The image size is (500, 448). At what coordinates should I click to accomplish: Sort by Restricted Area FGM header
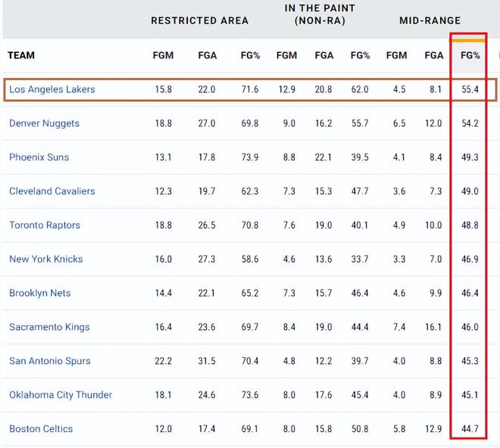(164, 55)
